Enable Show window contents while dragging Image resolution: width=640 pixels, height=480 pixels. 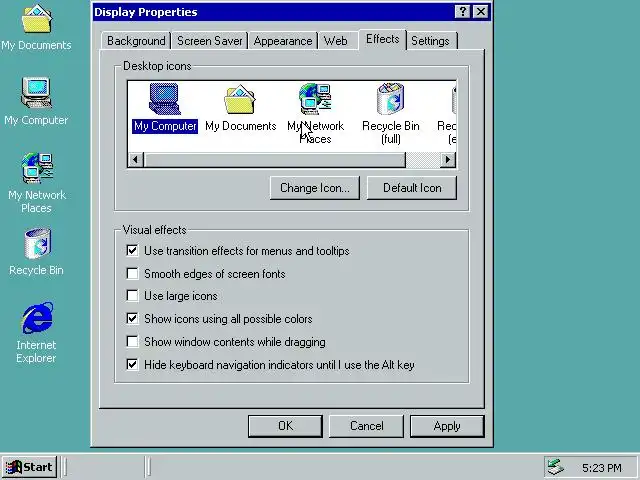pyautogui.click(x=132, y=341)
